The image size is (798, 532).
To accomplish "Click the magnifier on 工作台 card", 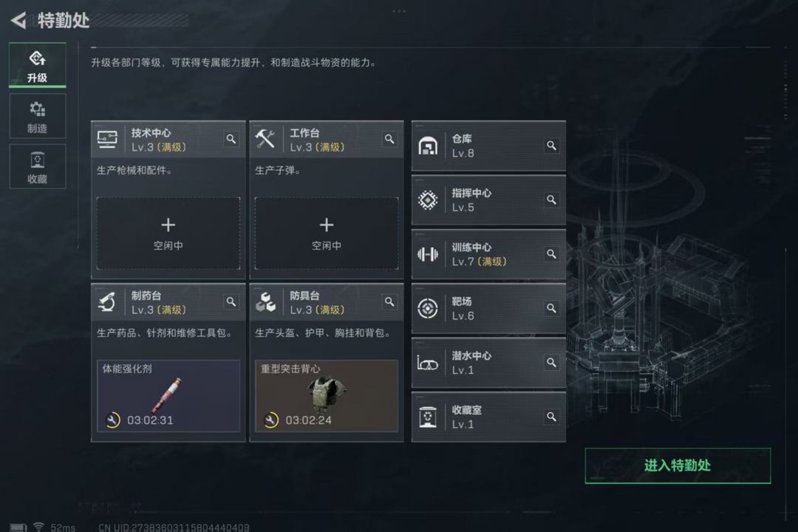I will coord(389,139).
